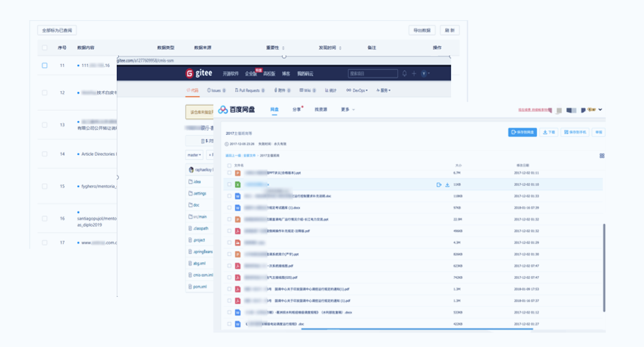Click the 下载 button in Baidu Netdisk
Screen dimensions: 644x347
pos(549,132)
